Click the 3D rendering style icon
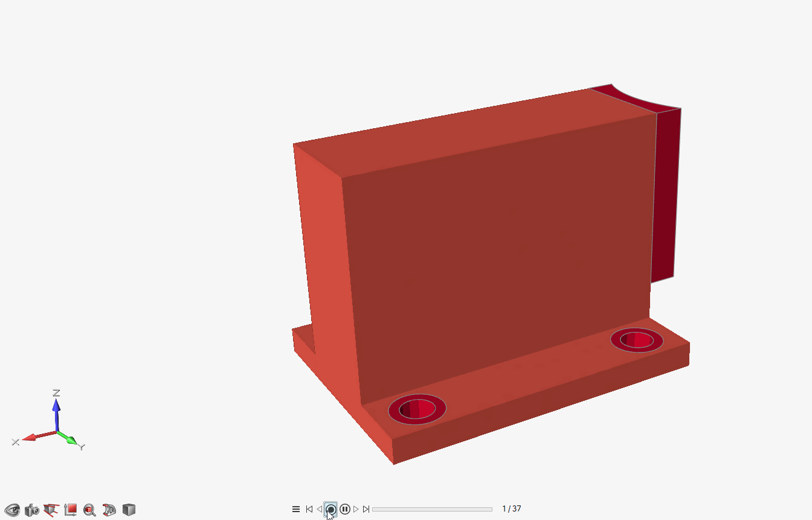 point(109,510)
